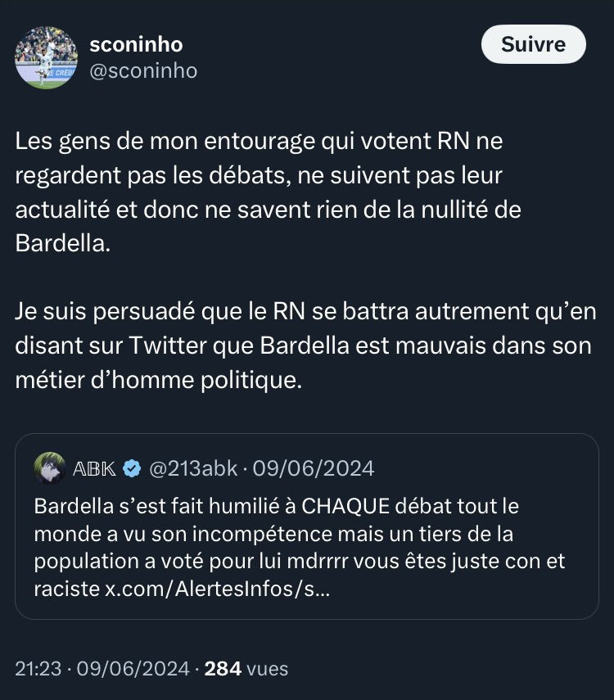Click the quoted tweet's 09/06/2024 date

(x=314, y=468)
